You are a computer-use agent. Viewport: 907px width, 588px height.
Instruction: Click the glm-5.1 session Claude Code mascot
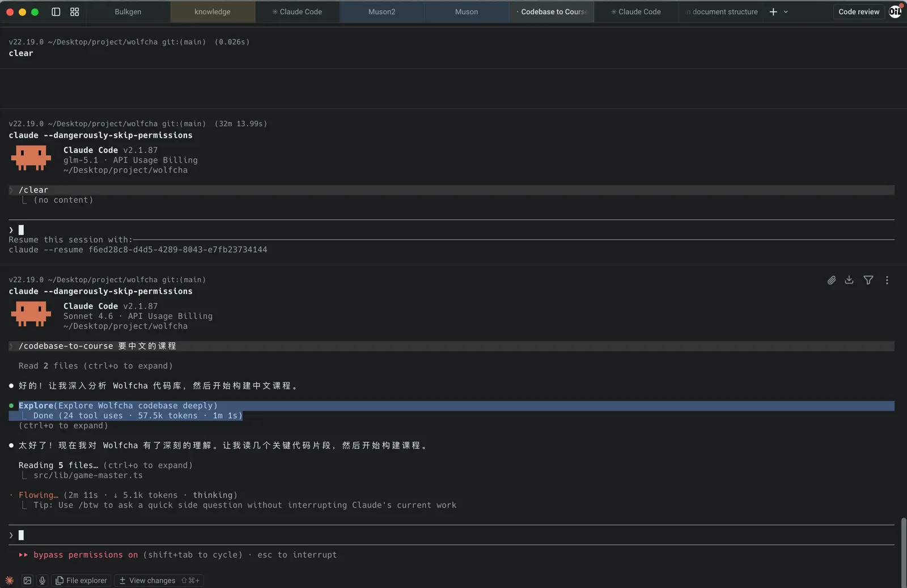pos(31,158)
